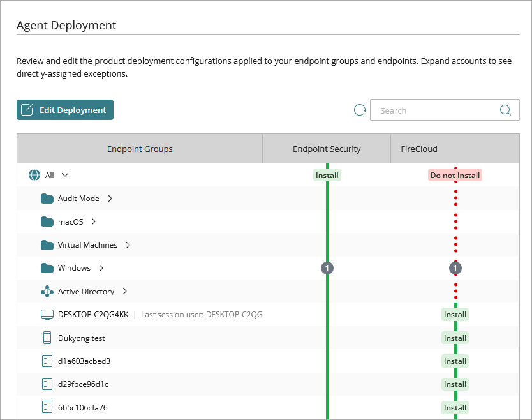
Task: Click FireCloud Install badge for d1a603acbed3
Action: point(455,361)
